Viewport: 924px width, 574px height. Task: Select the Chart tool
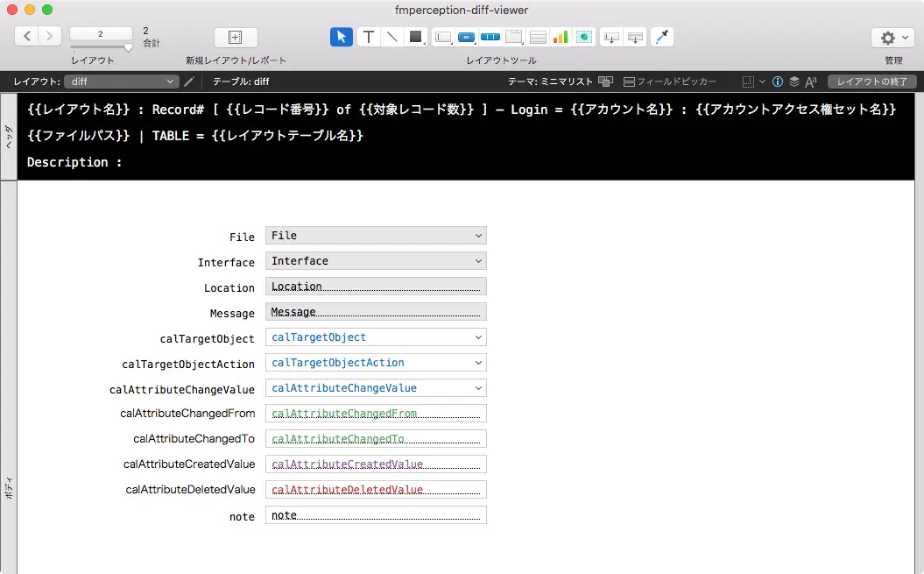pos(561,37)
